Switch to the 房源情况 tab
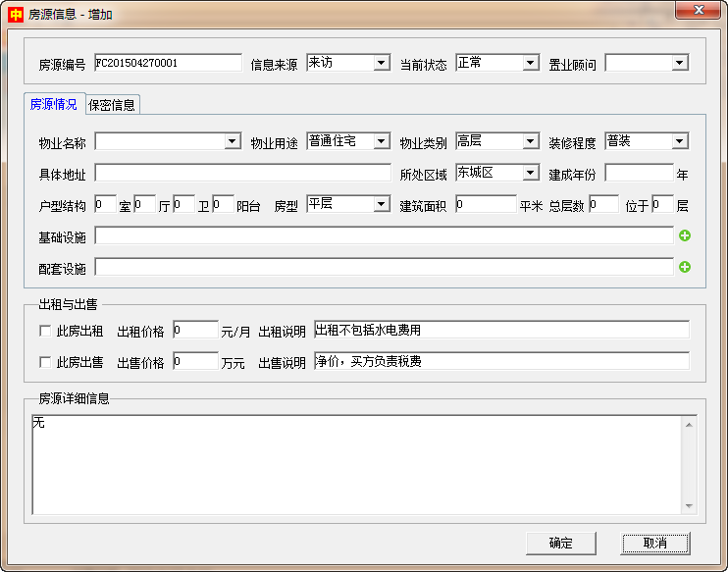 click(54, 104)
